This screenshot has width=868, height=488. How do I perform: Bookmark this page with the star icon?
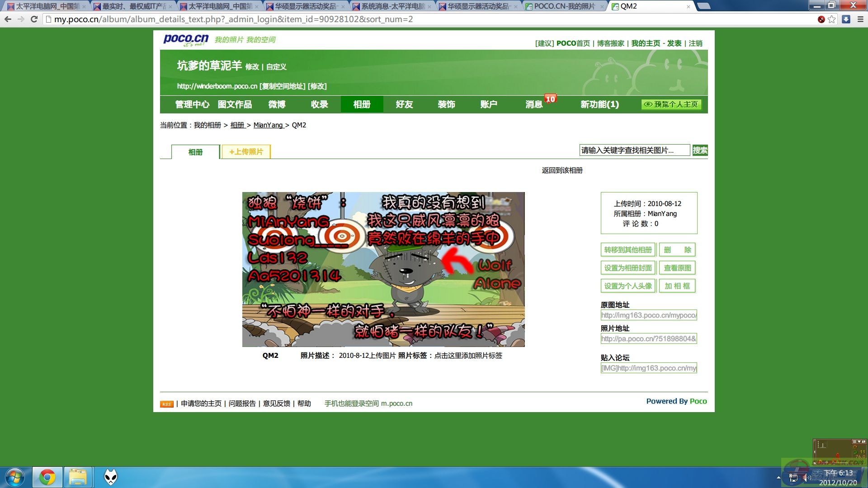coord(832,19)
